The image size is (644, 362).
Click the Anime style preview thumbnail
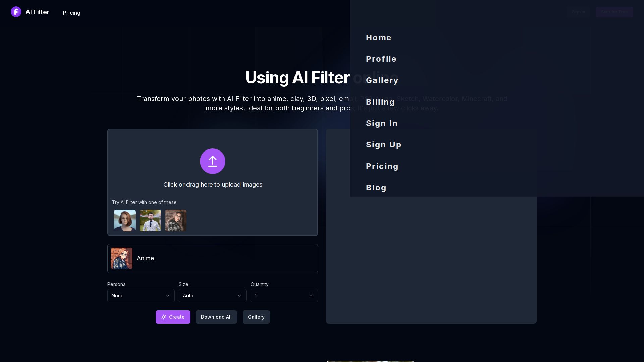[121, 258]
